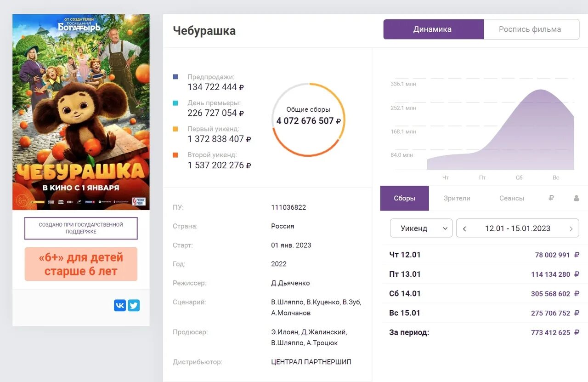Image resolution: width=588 pixels, height=382 pixels.
Task: Share the film via VK icon
Action: pos(120,305)
